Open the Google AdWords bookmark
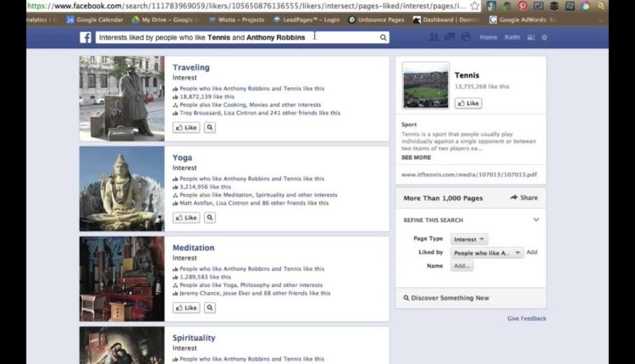This screenshot has height=364, width=635. 522,19
